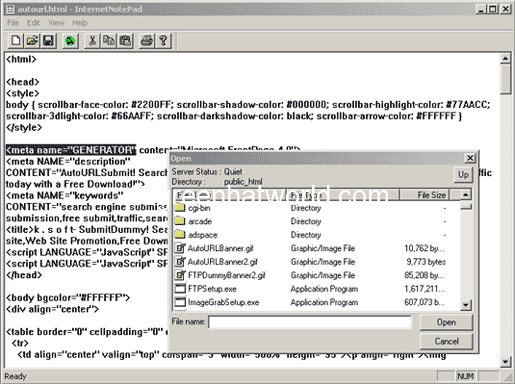Image resolution: width=515 pixels, height=384 pixels.
Task: Select the ImageGrabSetup.exe program icon
Action: tap(180, 302)
